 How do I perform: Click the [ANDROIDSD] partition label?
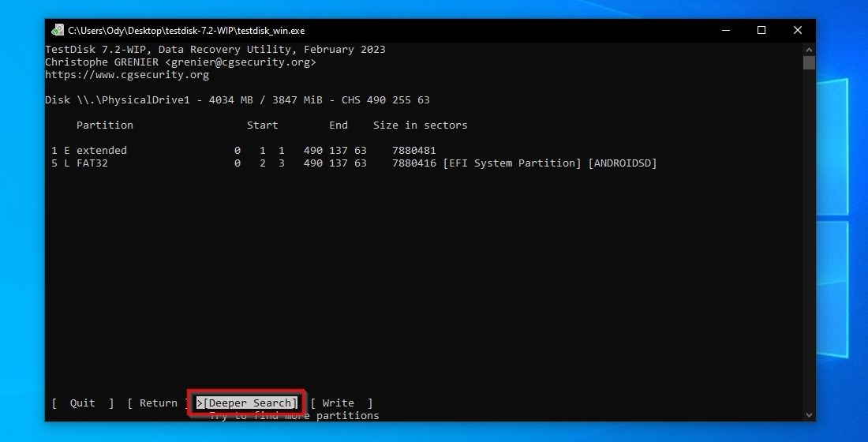pos(623,163)
